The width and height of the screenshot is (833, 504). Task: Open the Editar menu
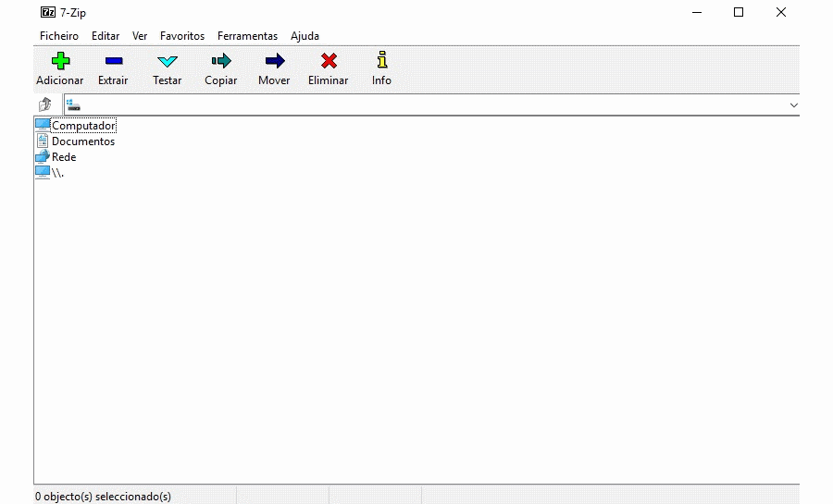pyautogui.click(x=106, y=36)
